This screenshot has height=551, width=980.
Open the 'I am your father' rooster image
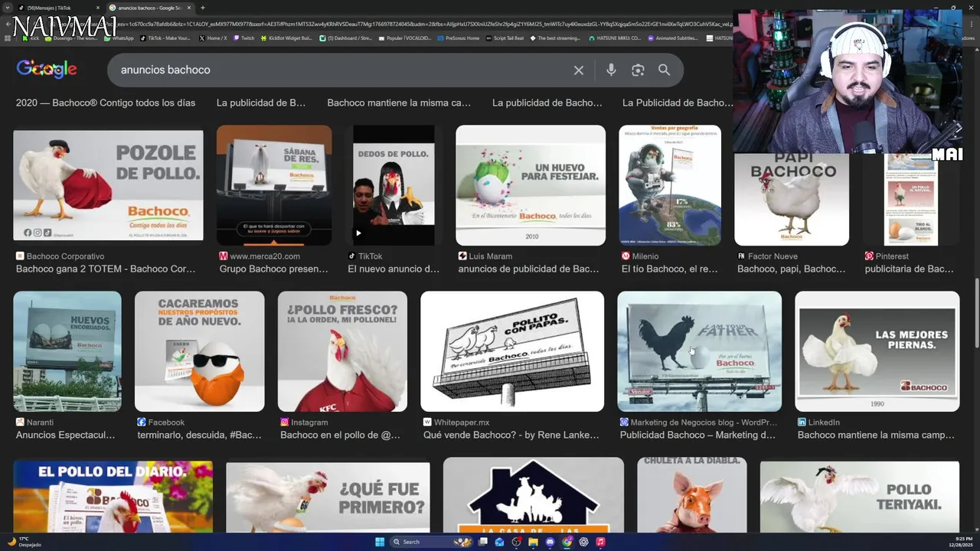pos(700,351)
